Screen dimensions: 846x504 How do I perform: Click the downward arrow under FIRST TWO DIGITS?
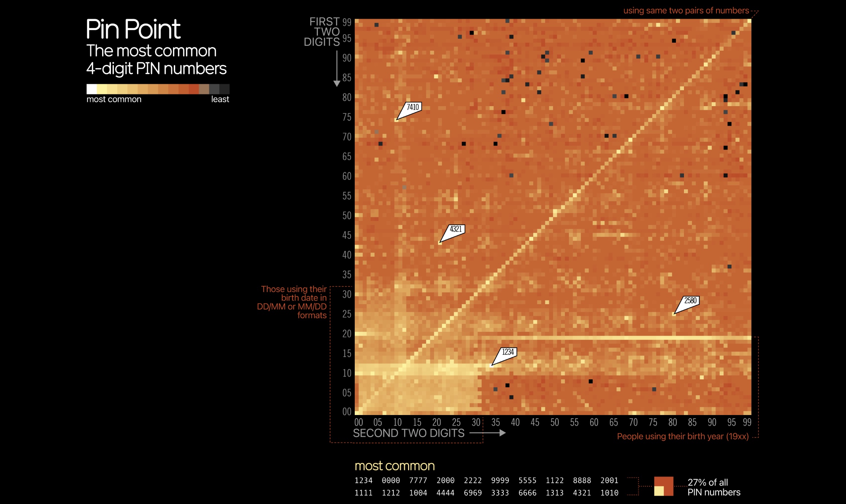pos(337,69)
